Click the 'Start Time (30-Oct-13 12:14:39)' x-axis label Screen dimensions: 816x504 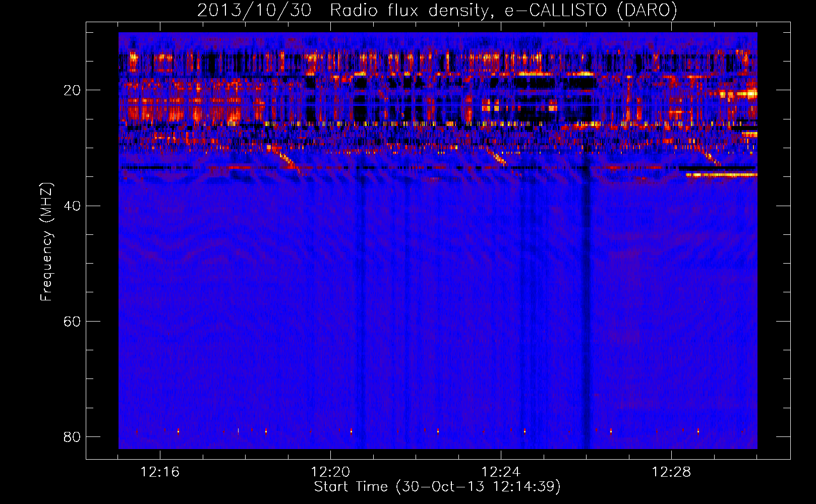(437, 487)
